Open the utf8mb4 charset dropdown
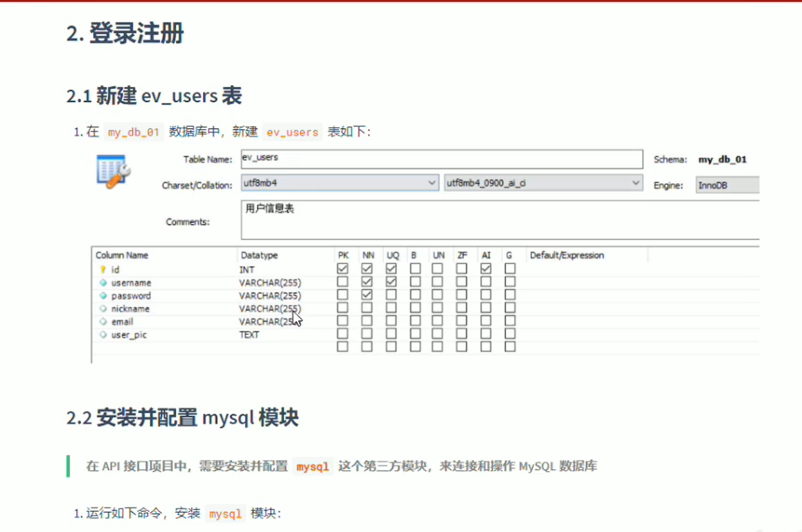The width and height of the screenshot is (802, 532). click(x=340, y=183)
